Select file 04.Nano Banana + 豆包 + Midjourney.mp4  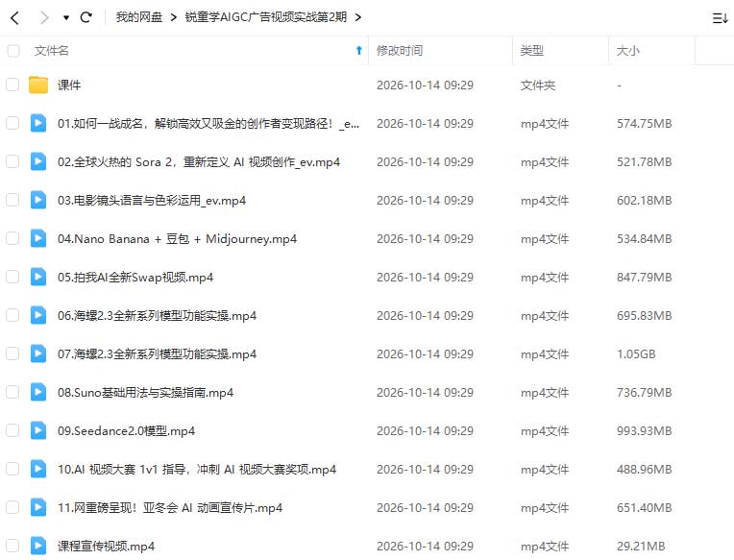point(178,238)
